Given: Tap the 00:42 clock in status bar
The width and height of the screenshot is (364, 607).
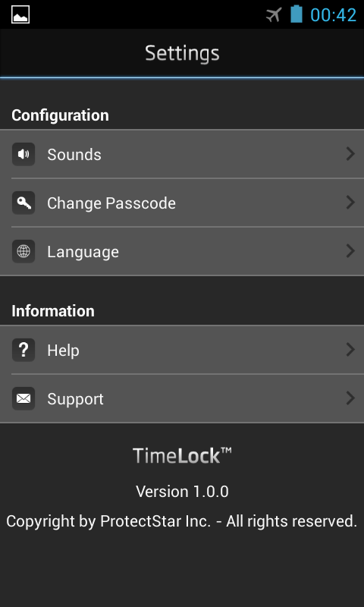Looking at the screenshot, I should (x=333, y=15).
